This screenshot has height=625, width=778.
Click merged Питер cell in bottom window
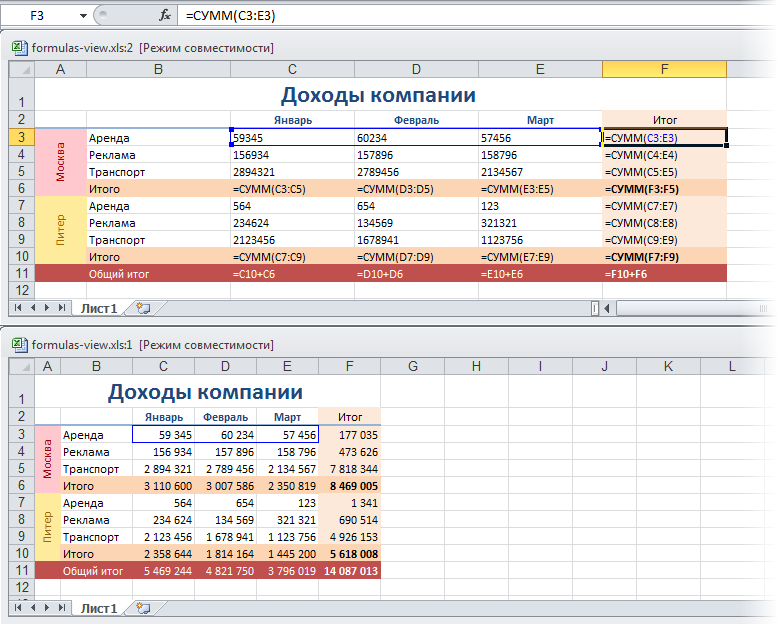pos(47,527)
